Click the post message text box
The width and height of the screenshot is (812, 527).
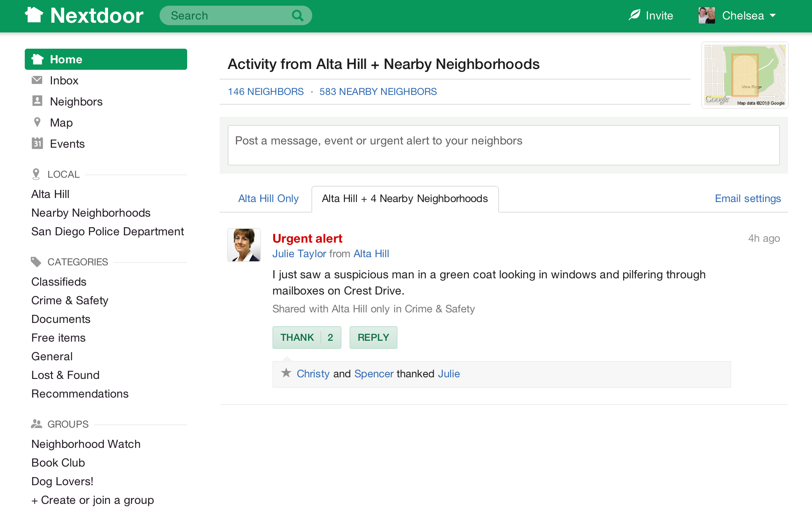tap(503, 145)
